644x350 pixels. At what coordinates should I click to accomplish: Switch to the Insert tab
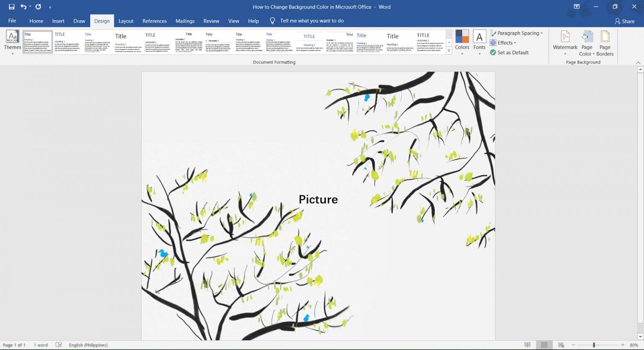58,21
